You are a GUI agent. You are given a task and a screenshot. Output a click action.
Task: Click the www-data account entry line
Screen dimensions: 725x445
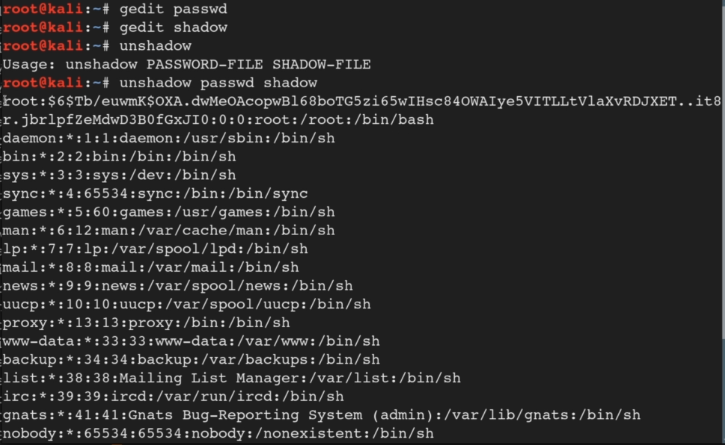point(191,341)
